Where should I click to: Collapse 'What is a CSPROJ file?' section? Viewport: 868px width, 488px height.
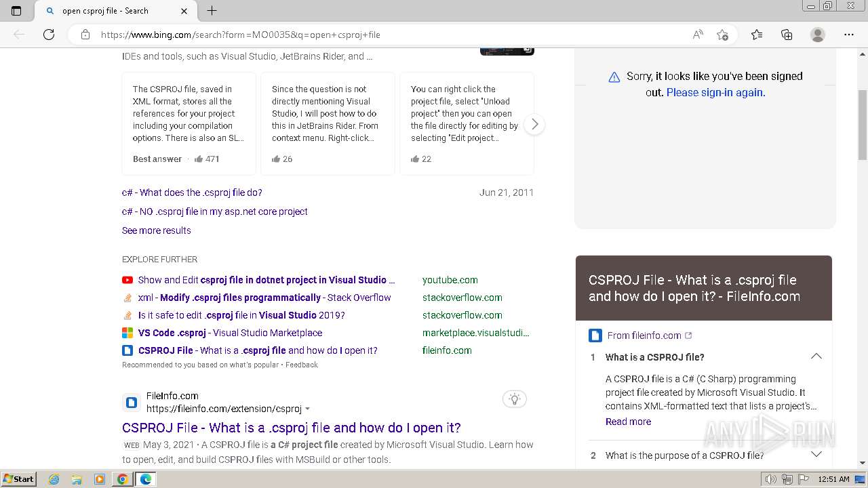816,357
